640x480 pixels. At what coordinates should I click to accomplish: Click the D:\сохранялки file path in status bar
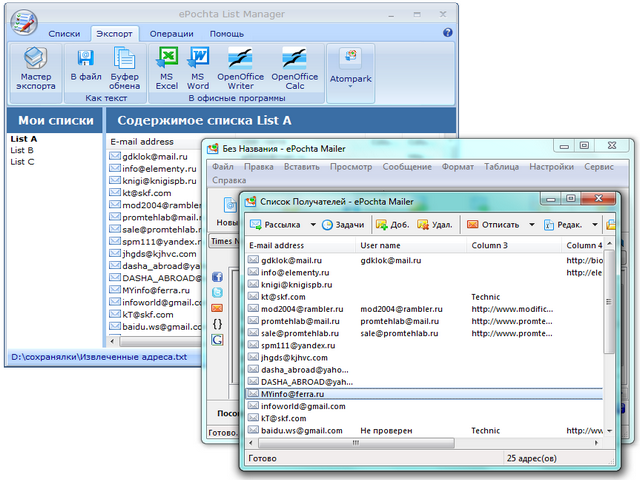[x=99, y=357]
